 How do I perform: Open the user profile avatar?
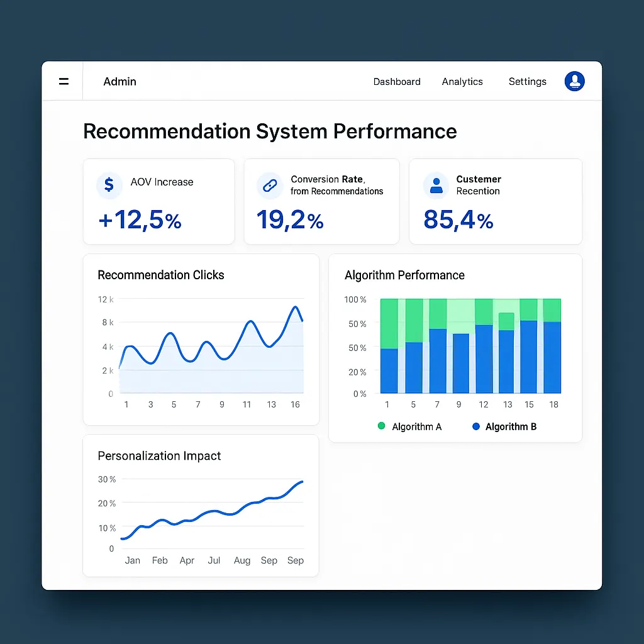pyautogui.click(x=574, y=81)
